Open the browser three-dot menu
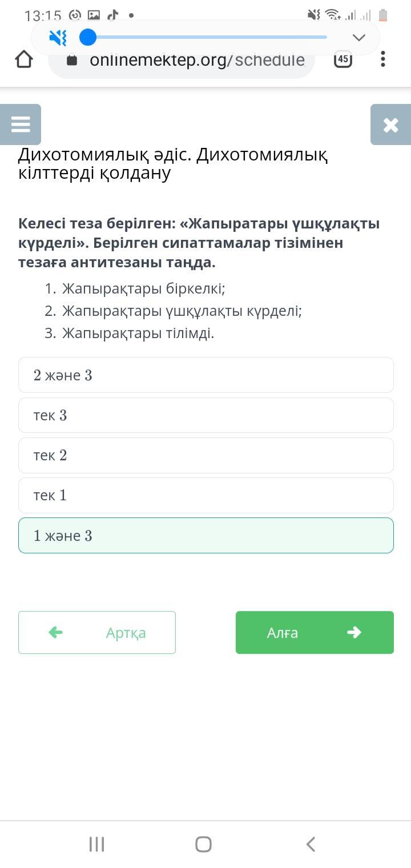Viewport: 411px width, 868px height. (x=382, y=59)
